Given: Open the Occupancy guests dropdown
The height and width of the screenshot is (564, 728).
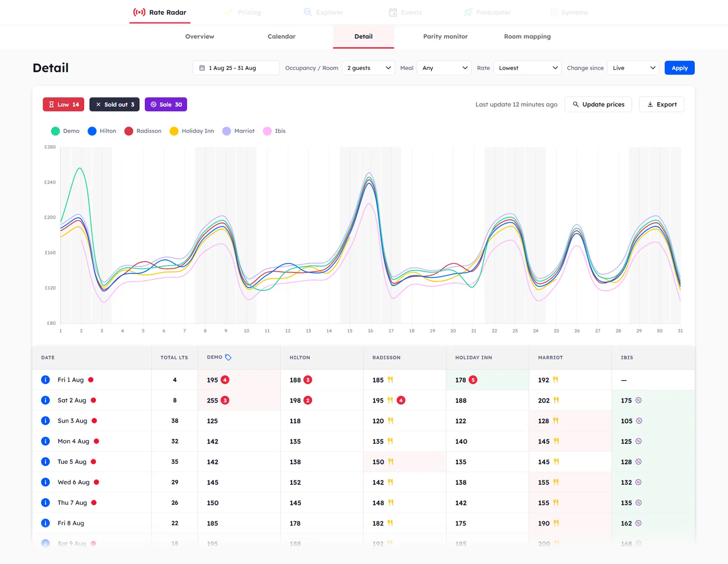Looking at the screenshot, I should pos(368,68).
